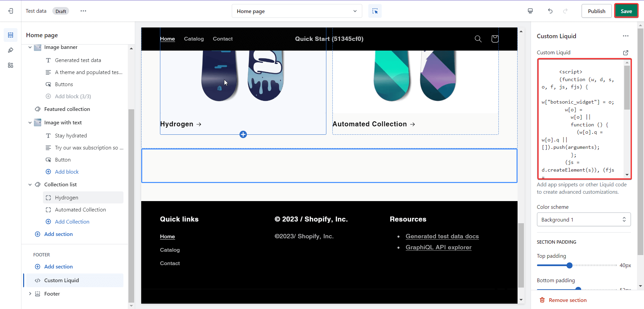644x309 pixels.
Task: Open Theme settings paintbrush icon
Action: [x=11, y=50]
